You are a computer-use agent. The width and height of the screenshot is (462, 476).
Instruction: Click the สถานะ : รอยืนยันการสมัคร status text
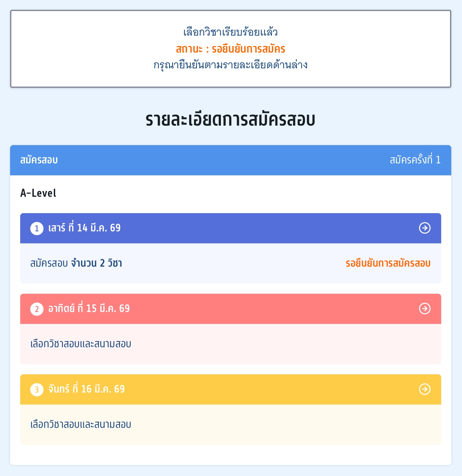coord(231,49)
